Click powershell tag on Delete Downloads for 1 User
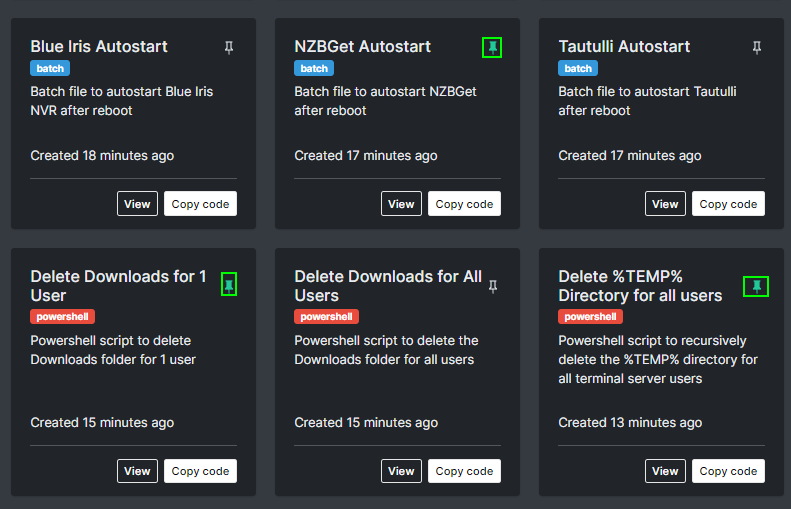This screenshot has width=791, height=509. coord(63,317)
